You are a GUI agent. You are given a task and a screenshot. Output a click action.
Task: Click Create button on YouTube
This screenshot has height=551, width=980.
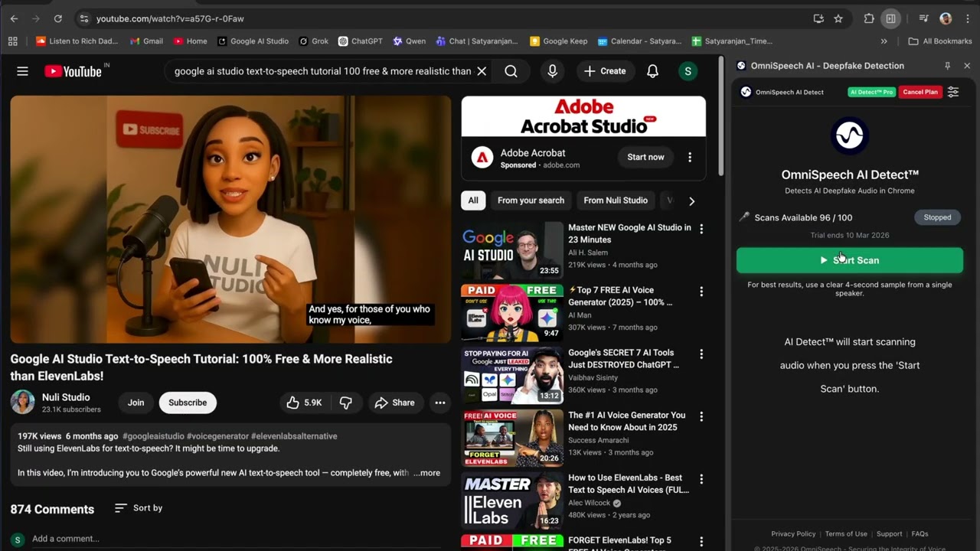click(x=605, y=71)
